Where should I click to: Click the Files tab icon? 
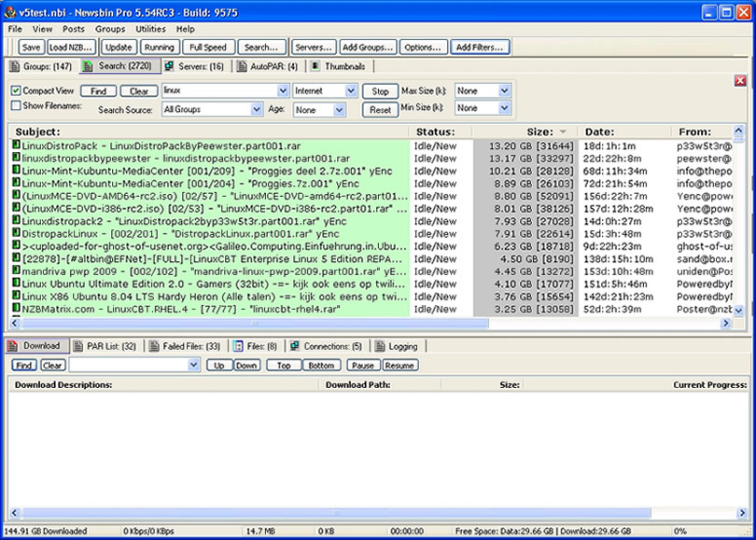tap(238, 346)
